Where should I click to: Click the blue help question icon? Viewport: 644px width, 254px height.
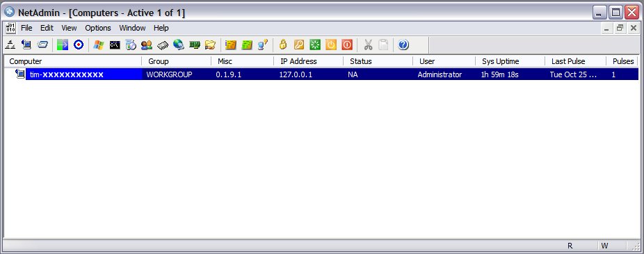(x=403, y=45)
